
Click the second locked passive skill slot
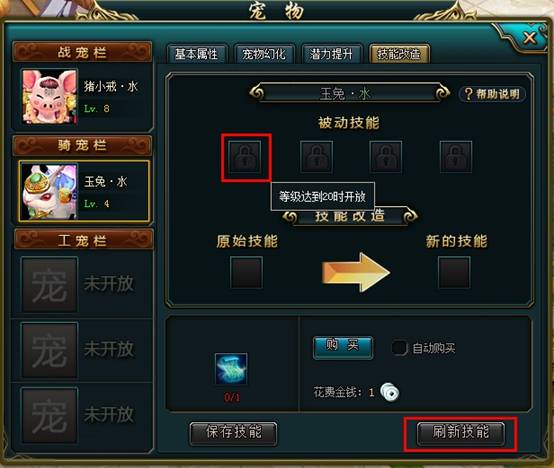click(x=316, y=156)
